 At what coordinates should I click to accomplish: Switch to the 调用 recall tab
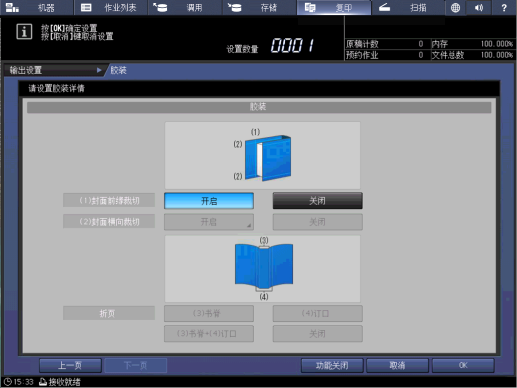[185, 7]
